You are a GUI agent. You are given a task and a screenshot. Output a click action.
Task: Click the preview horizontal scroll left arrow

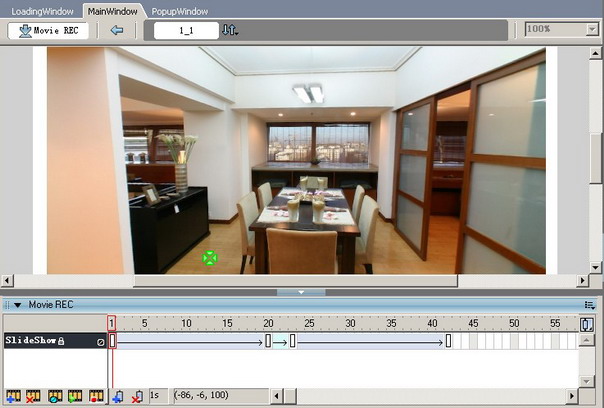click(7, 280)
